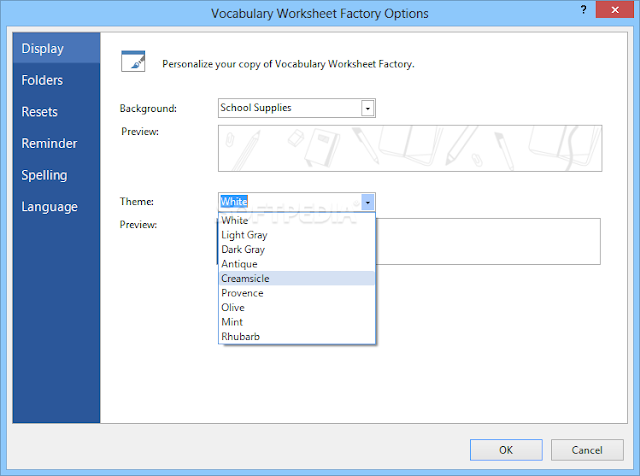
Task: Choose Provence from the list
Action: coord(297,293)
